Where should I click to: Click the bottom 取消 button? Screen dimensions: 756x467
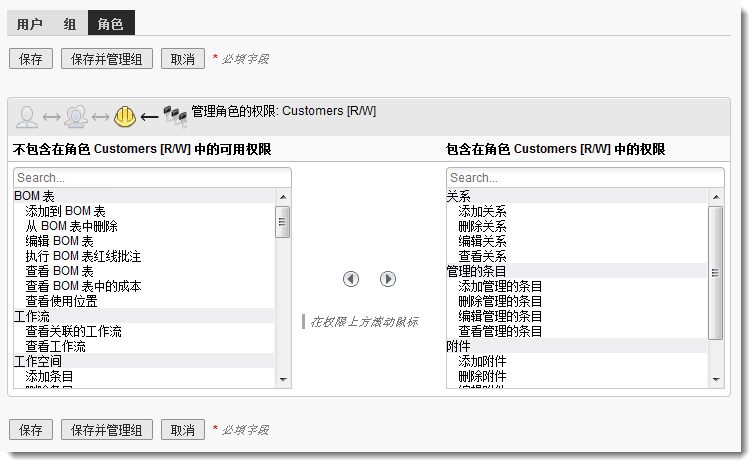tap(183, 429)
